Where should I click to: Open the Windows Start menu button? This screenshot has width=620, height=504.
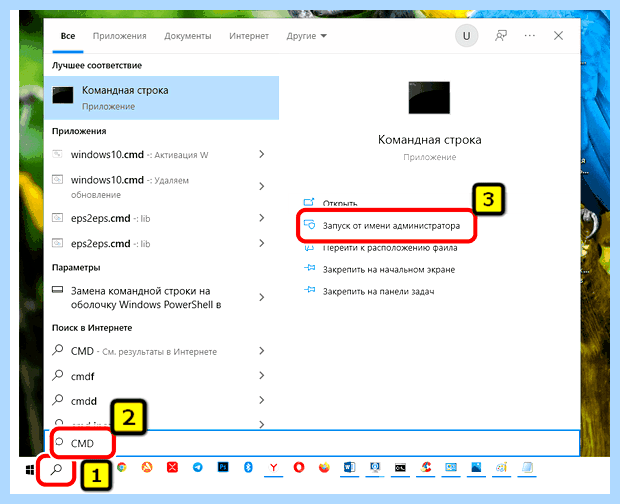coord(30,470)
